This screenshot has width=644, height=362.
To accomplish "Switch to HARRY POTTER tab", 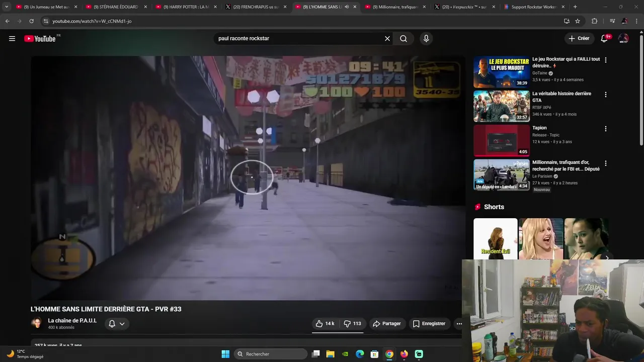I will 186,7.
